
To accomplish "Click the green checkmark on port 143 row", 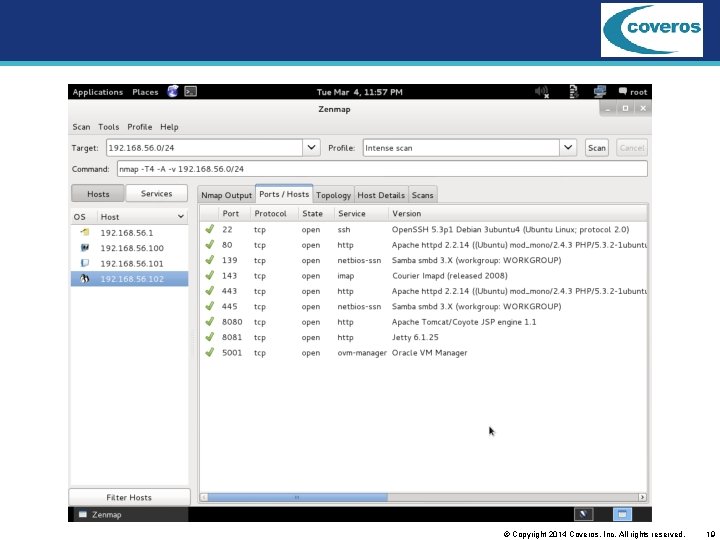I will click(x=210, y=276).
